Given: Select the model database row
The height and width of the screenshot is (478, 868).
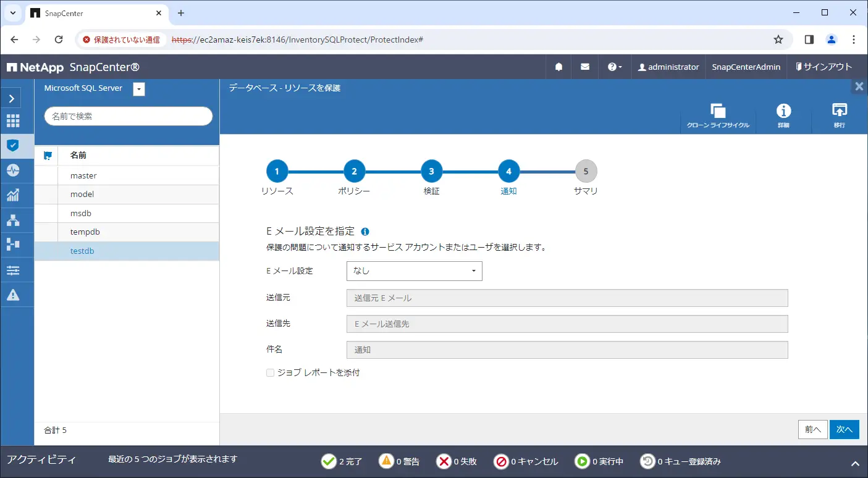Looking at the screenshot, I should 127,195.
